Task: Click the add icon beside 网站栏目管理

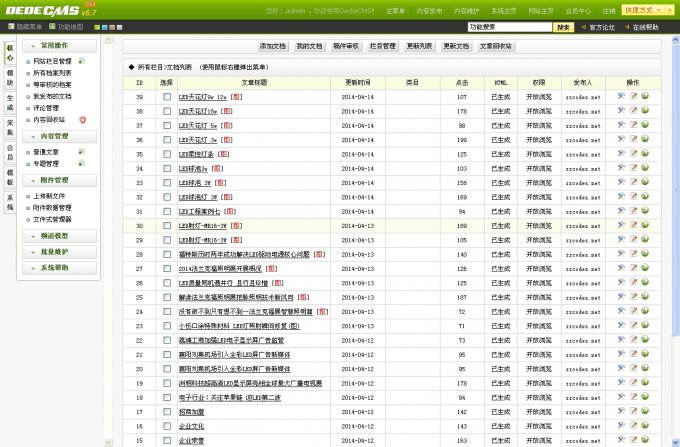Action: [x=82, y=61]
